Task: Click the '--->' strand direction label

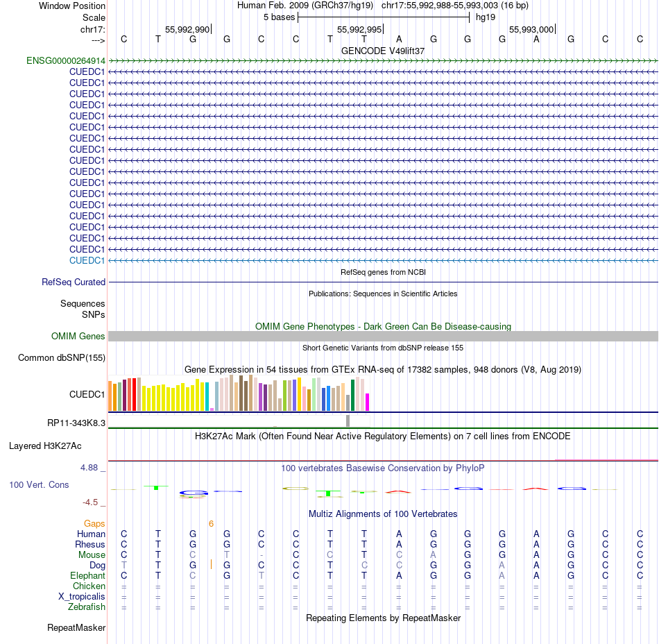Action: pyautogui.click(x=98, y=40)
